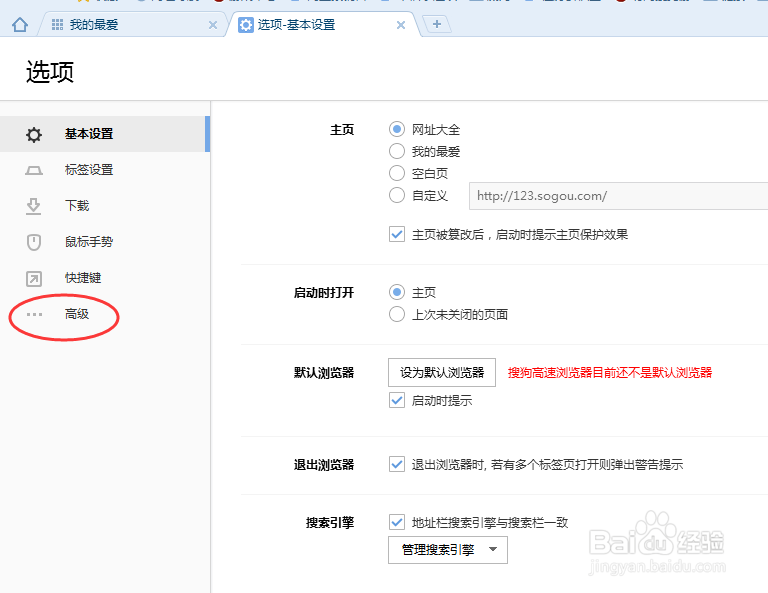Screen dimensions: 768x593
Task: Click the home icon left of the tabs
Action: click(x=20, y=24)
